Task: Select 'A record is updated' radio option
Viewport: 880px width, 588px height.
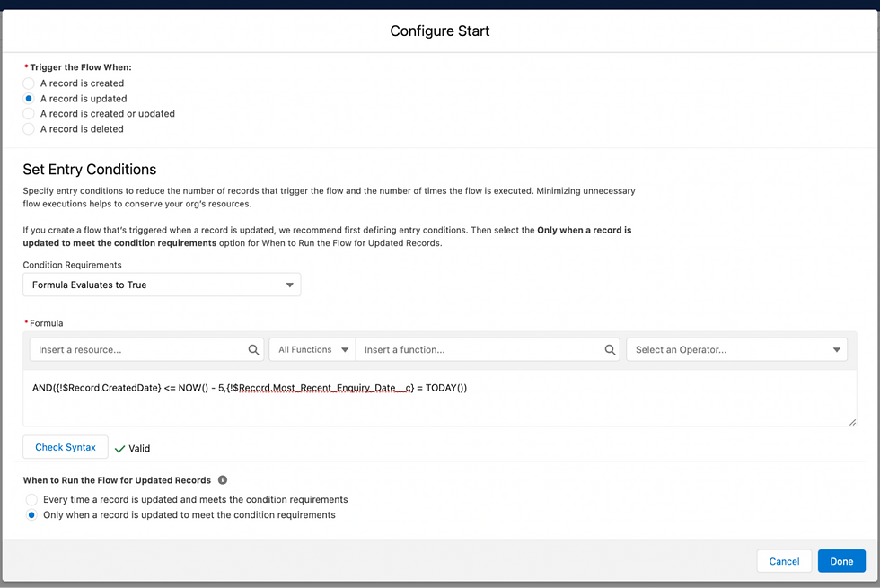Action: 29,98
